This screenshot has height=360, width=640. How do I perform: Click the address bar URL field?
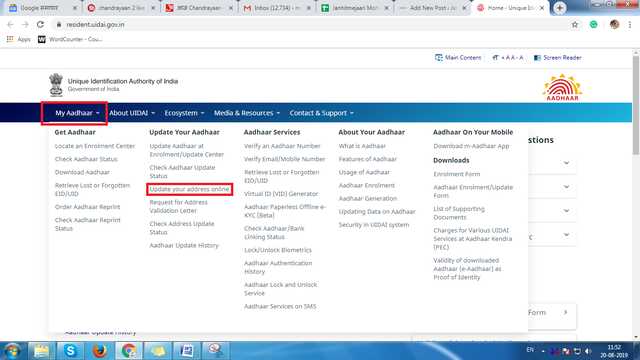pos(310,24)
